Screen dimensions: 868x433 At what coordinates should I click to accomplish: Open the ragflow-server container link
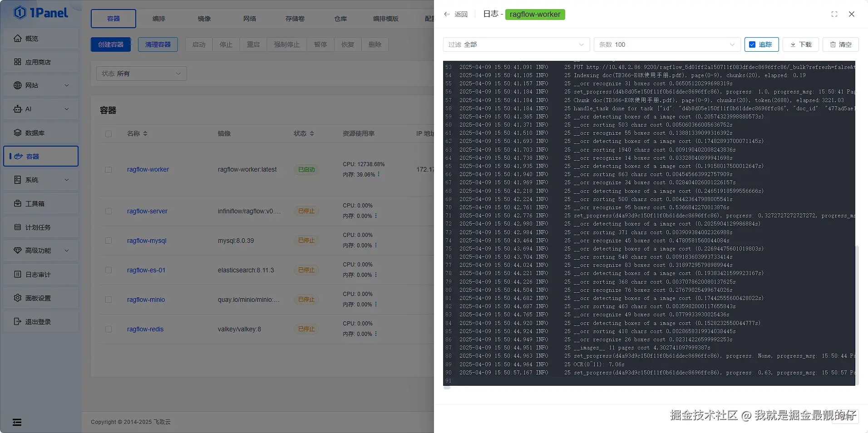click(147, 211)
